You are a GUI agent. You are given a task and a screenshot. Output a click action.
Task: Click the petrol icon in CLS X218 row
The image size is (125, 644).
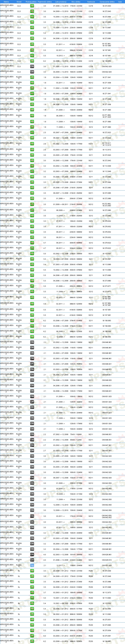pos(32,56)
